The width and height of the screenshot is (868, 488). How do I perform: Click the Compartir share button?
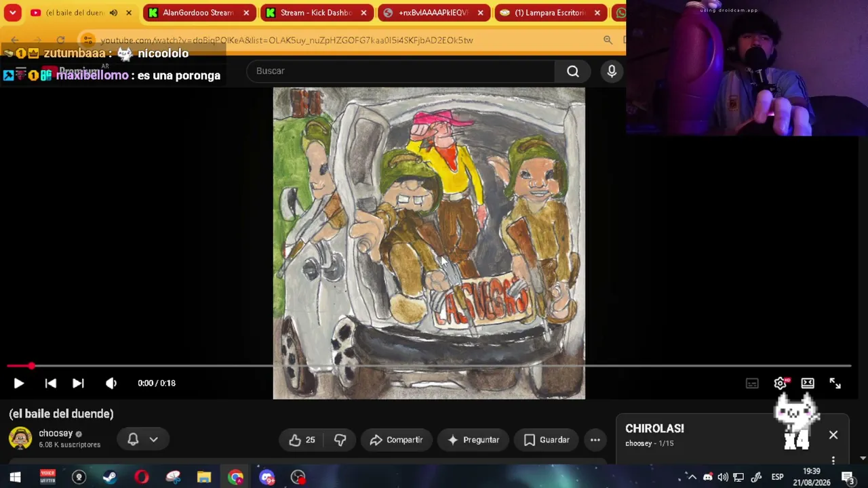click(x=396, y=440)
